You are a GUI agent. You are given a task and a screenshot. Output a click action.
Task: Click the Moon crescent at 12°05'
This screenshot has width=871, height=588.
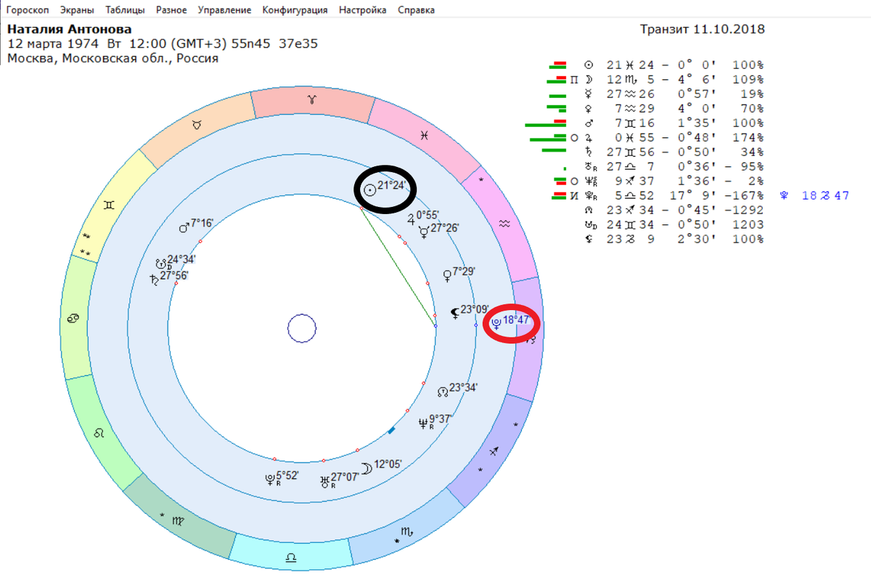pyautogui.click(x=367, y=468)
